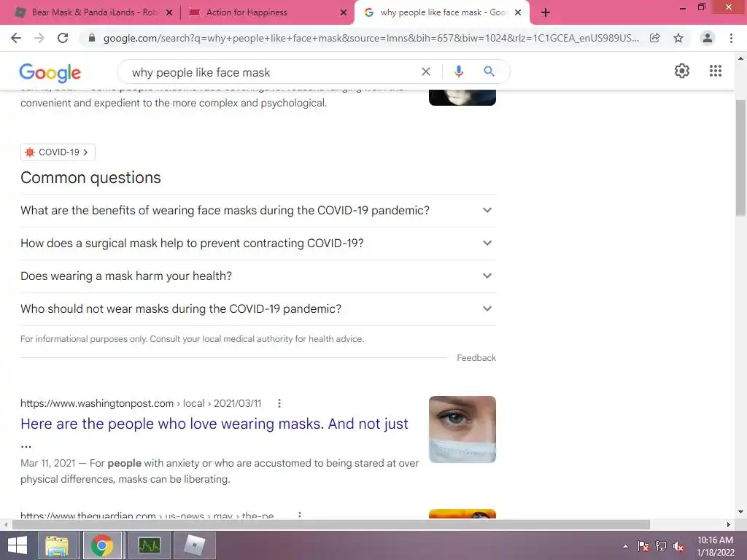This screenshot has width=747, height=560.
Task: Select the why people like face mask tab
Action: coord(441,12)
